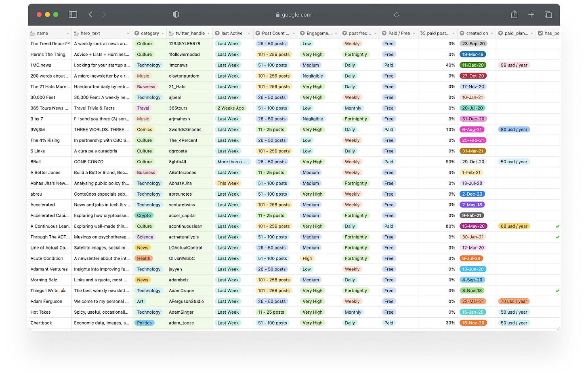Select the Politics category tag for Chartbook

click(x=144, y=323)
